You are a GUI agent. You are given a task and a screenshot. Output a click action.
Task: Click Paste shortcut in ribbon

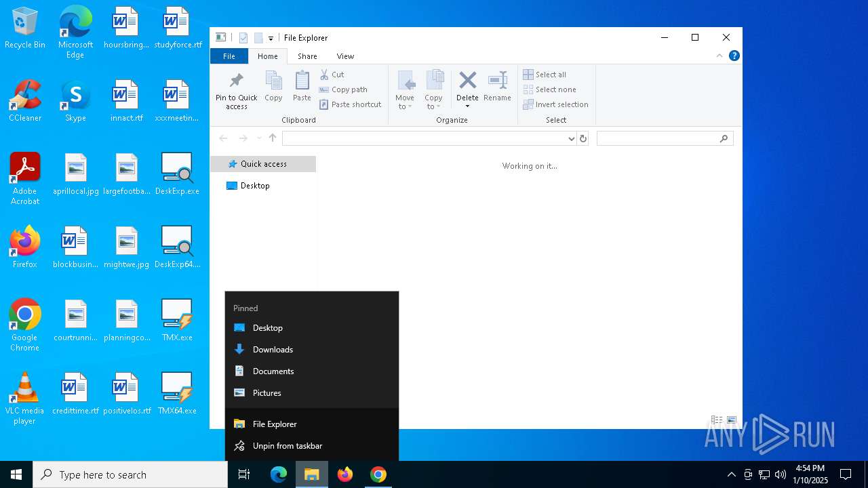pyautogui.click(x=350, y=104)
